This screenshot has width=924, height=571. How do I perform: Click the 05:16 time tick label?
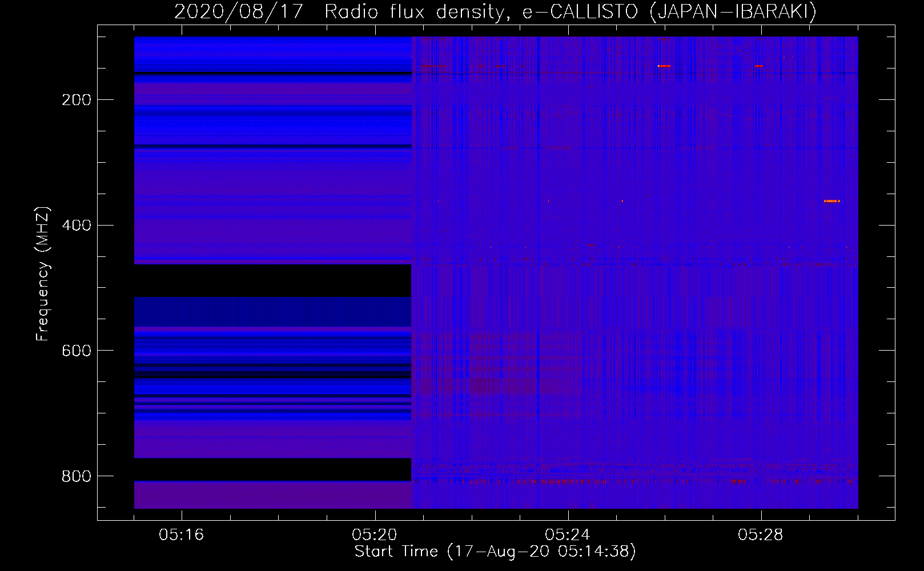(182, 535)
